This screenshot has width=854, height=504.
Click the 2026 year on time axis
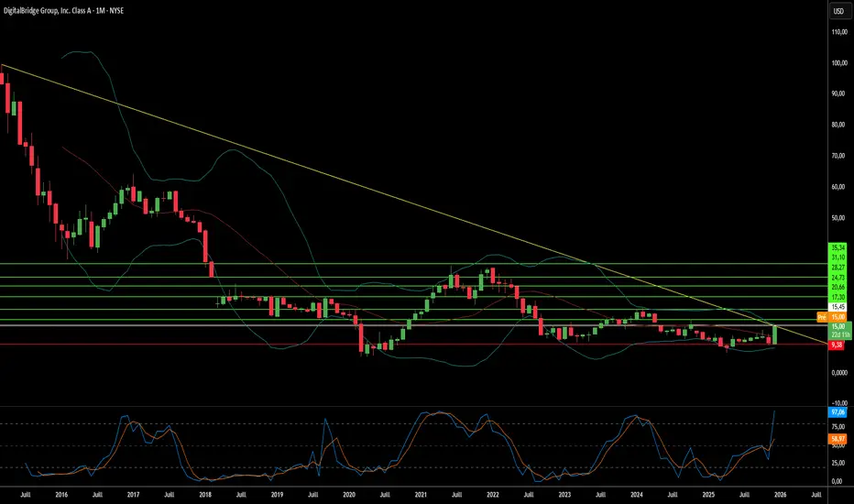(781, 495)
